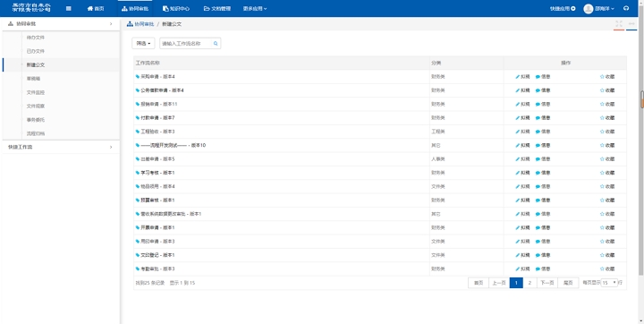Collapse the 协同审批 sidebar section
Screen dimensions: 644x324
(x=61, y=24)
